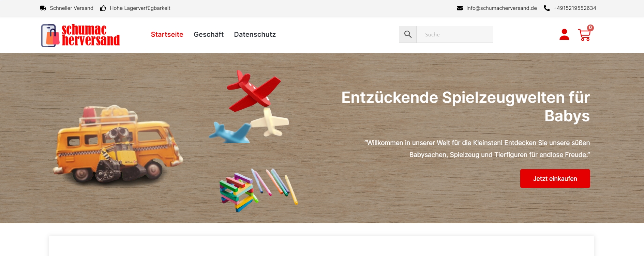Click the red toy airplane image

coord(254,91)
